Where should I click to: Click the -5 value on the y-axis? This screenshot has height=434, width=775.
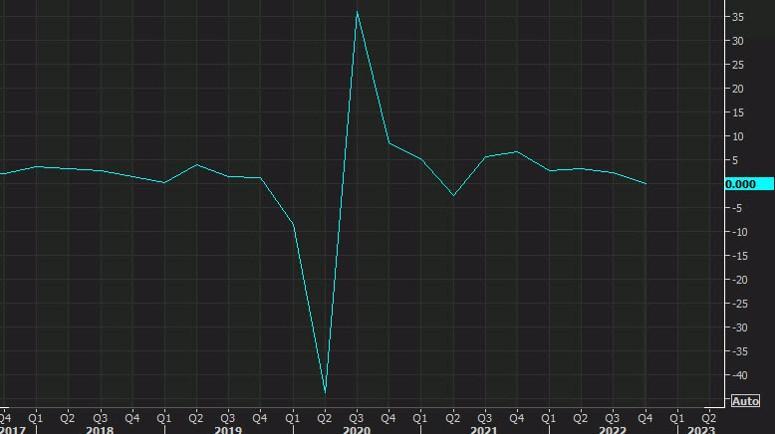736,208
